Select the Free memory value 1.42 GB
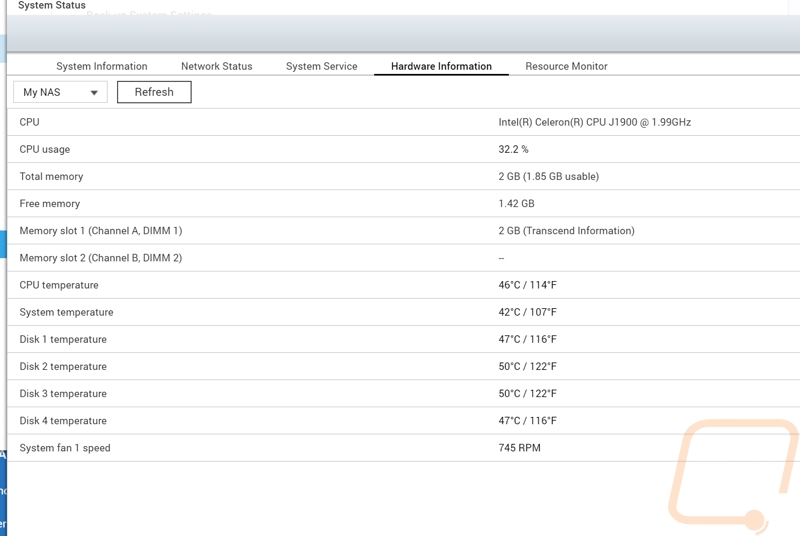Screen dimensions: 800x536 pos(516,203)
